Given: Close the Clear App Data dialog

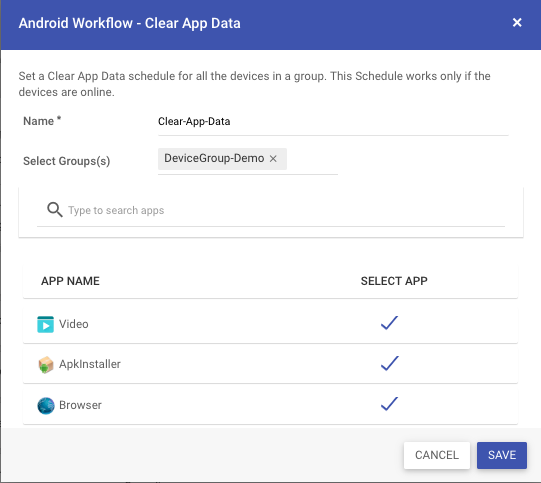Looking at the screenshot, I should pos(517,23).
